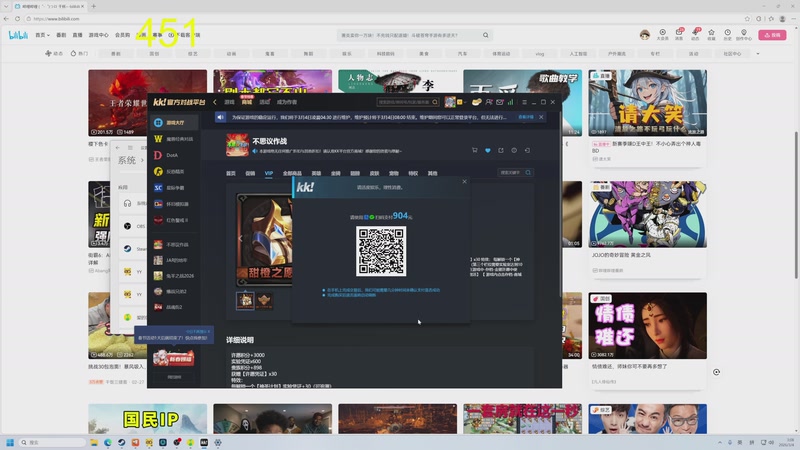Click the search magnifier in KK top search
This screenshot has width=800, height=450.
[435, 102]
